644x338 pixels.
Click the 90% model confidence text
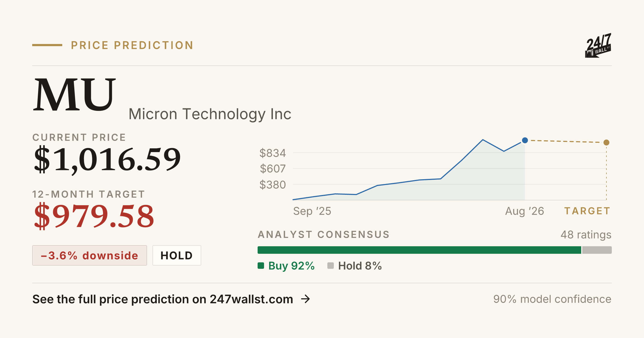coord(552,299)
